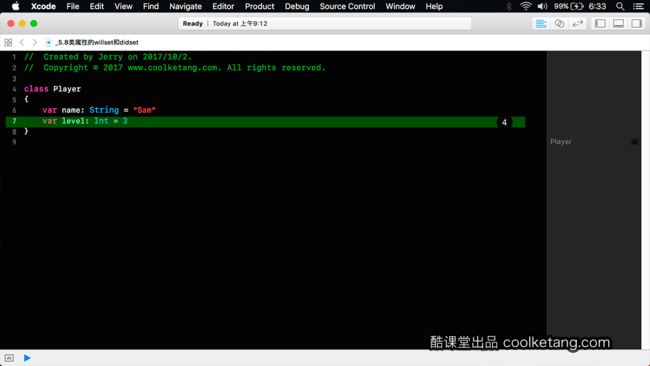
Task: Show the assistant editor
Action: [x=559, y=24]
